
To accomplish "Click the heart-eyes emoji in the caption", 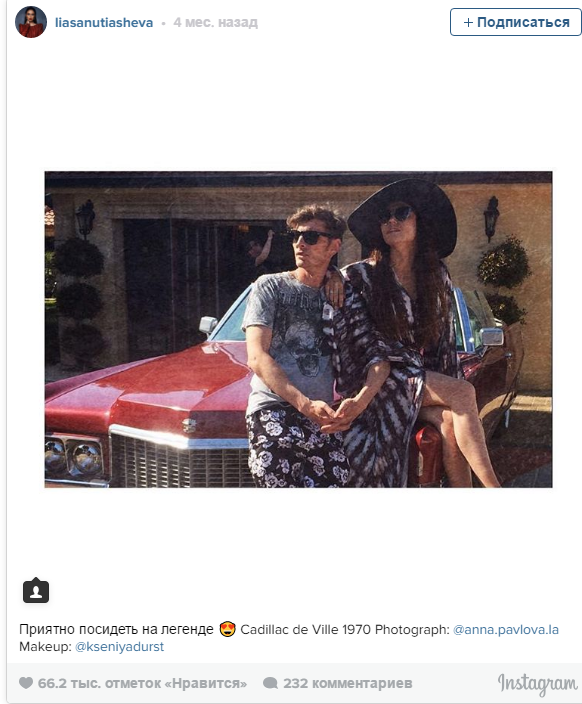I will click(227, 629).
